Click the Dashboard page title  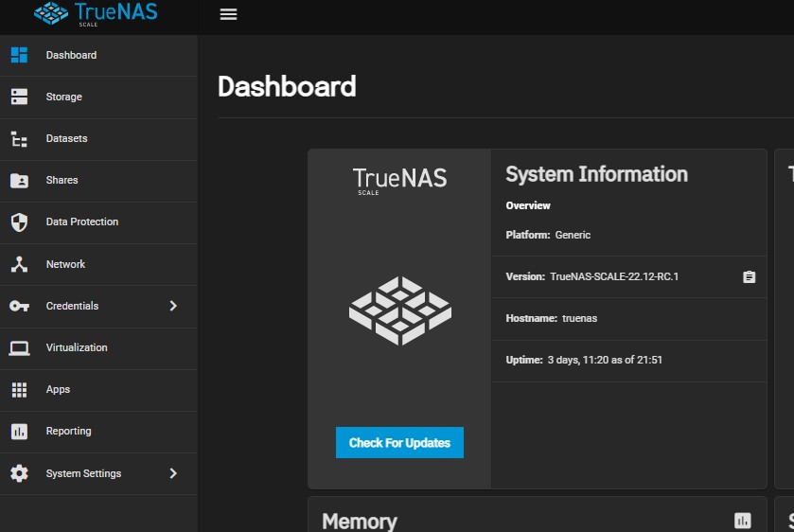pyautogui.click(x=287, y=86)
